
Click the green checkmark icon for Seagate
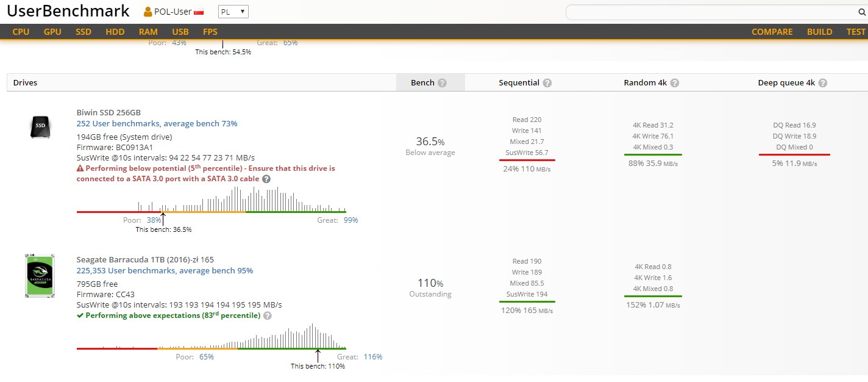click(80, 315)
